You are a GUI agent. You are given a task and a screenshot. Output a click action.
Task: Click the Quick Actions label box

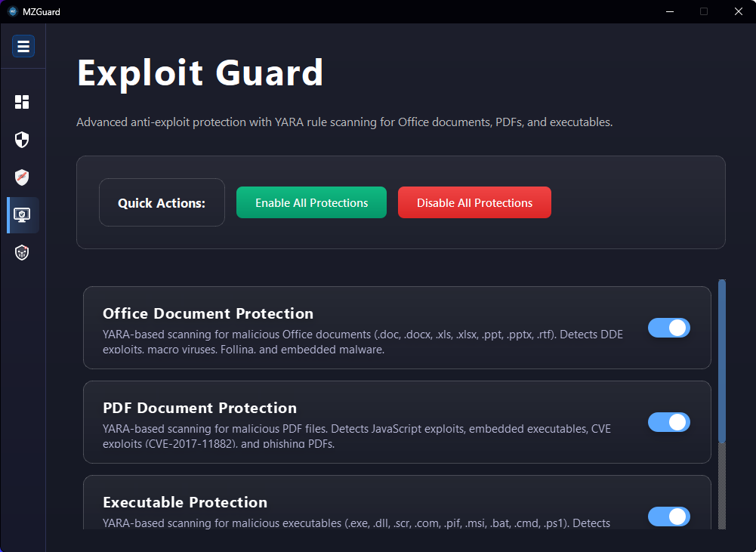tap(162, 202)
